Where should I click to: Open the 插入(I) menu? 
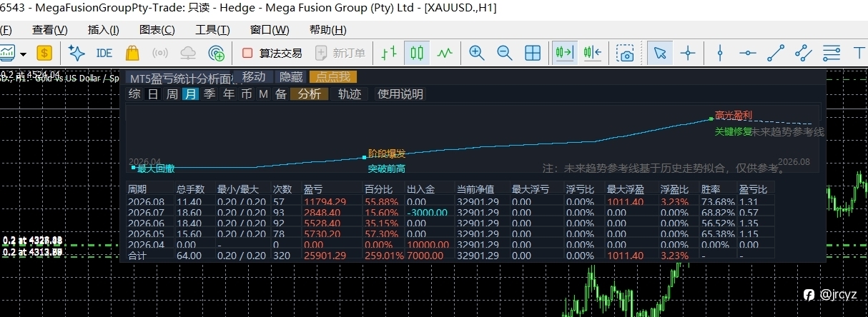click(104, 30)
